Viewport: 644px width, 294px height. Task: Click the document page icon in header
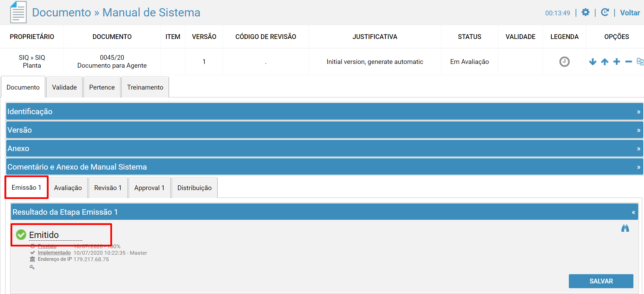click(x=18, y=12)
